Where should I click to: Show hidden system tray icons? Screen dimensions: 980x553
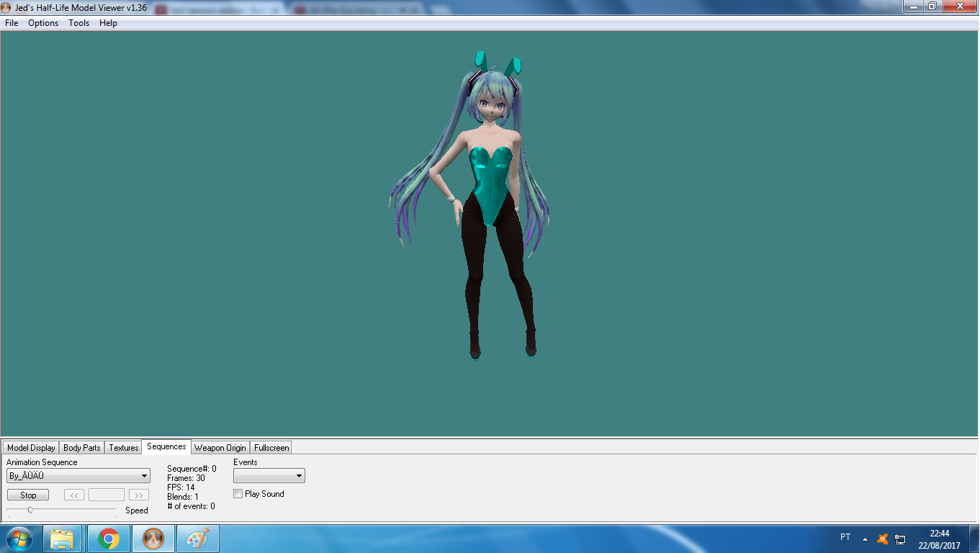click(x=865, y=539)
